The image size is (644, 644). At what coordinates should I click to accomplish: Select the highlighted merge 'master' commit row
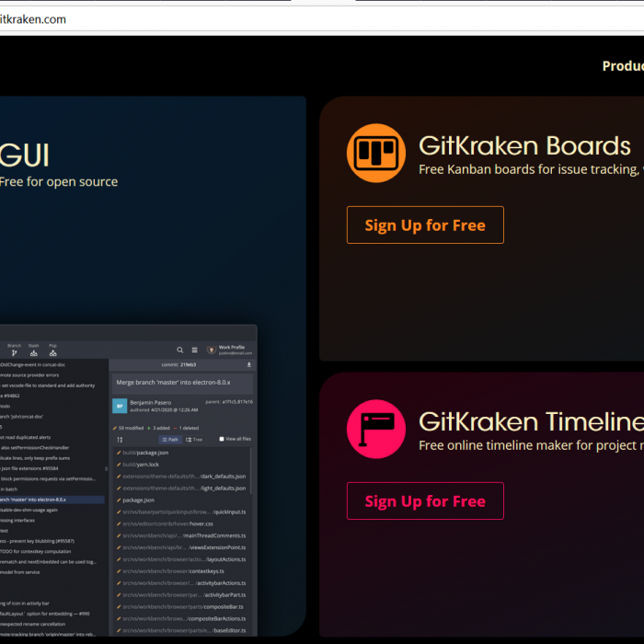(x=52, y=500)
